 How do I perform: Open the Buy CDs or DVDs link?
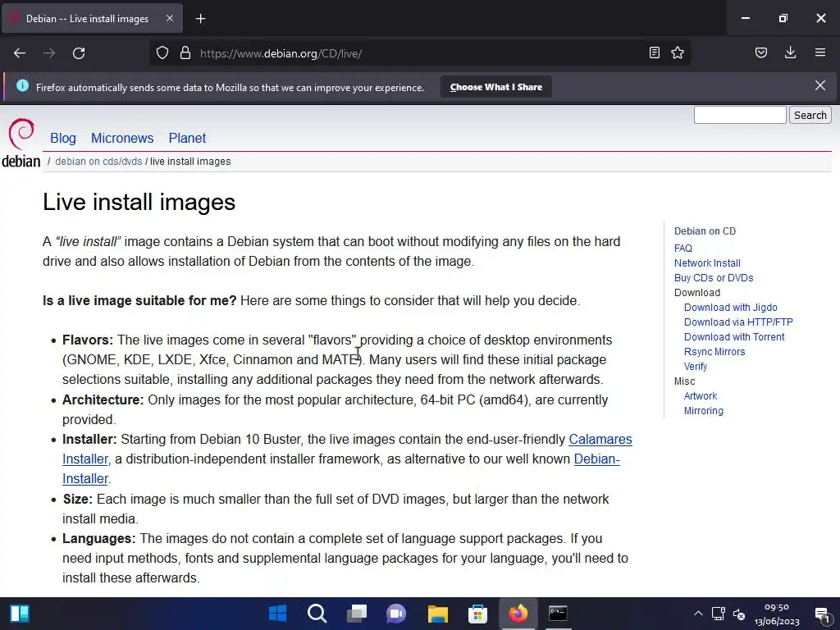pyautogui.click(x=714, y=277)
